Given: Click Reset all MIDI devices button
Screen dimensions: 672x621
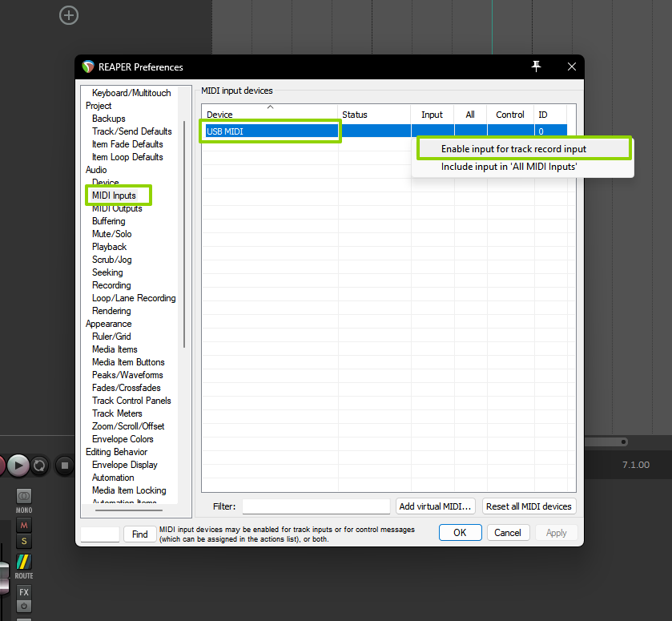Looking at the screenshot, I should pyautogui.click(x=529, y=506).
